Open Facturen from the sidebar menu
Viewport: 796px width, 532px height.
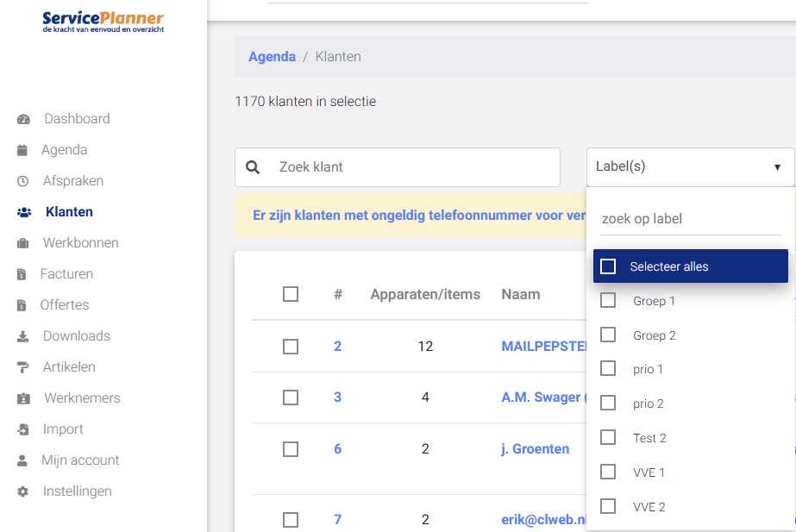[66, 274]
